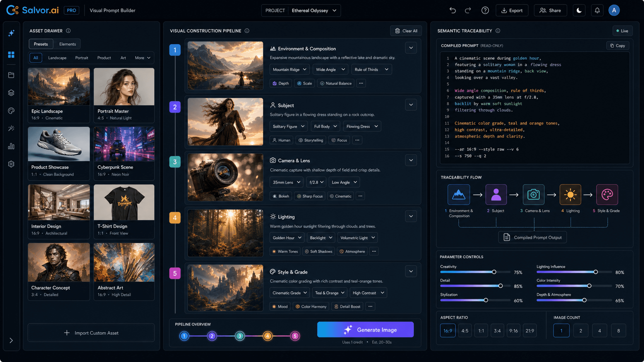644x362 pixels.
Task: Open the Flowing Dress dropdown
Action: pyautogui.click(x=362, y=126)
